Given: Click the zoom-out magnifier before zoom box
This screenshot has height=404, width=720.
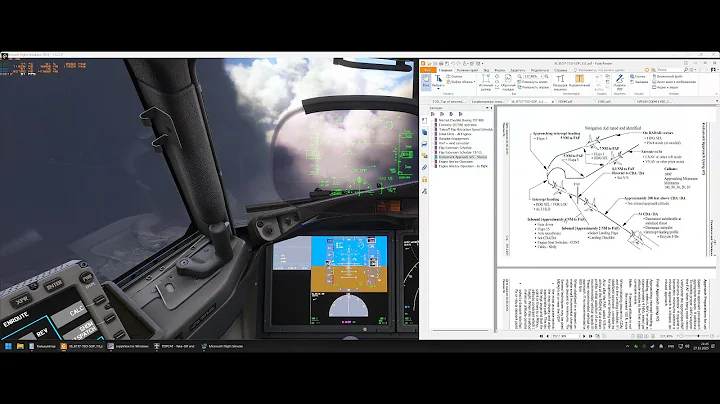Looking at the screenshot, I should 519,77.
